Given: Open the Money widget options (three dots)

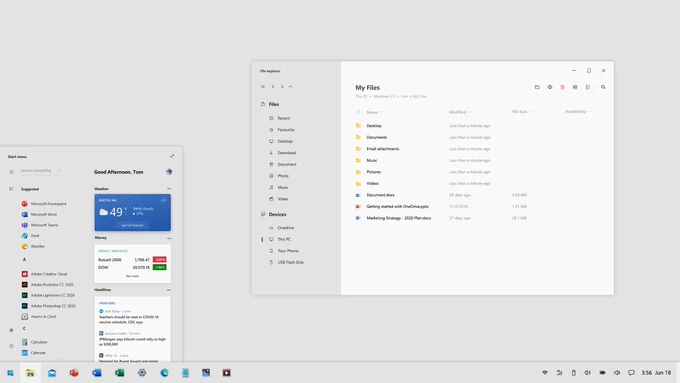Looking at the screenshot, I should tap(169, 238).
